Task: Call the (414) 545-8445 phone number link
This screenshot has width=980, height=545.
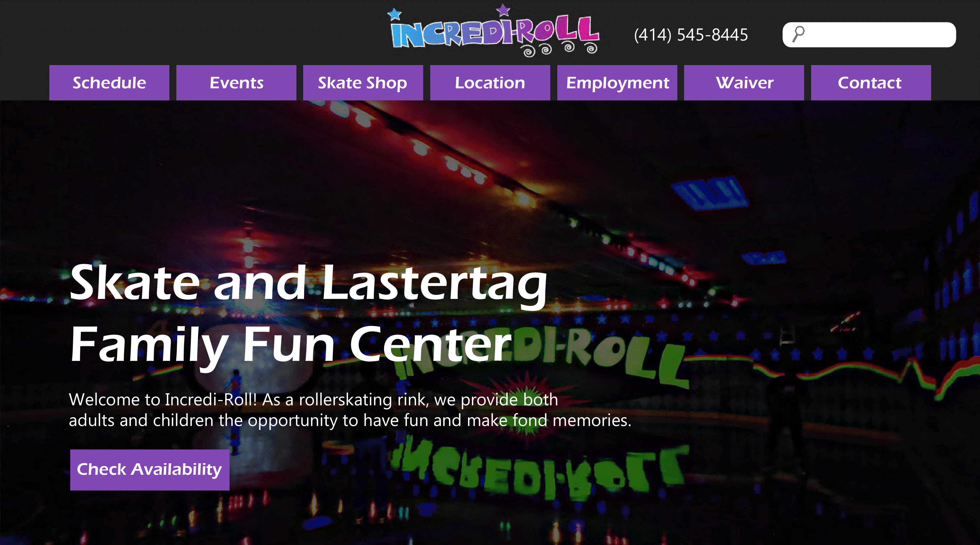Action: click(x=691, y=35)
